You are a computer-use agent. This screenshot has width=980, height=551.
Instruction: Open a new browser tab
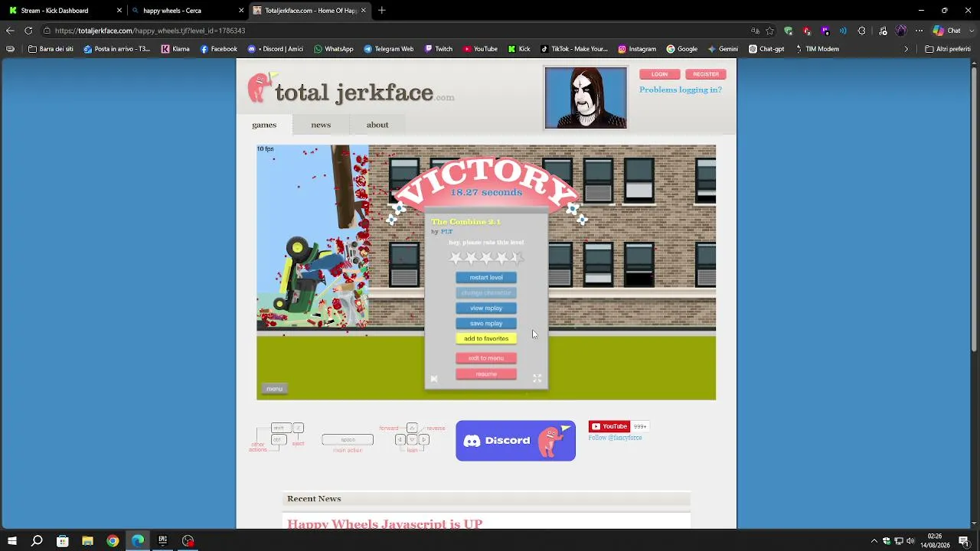[382, 11]
